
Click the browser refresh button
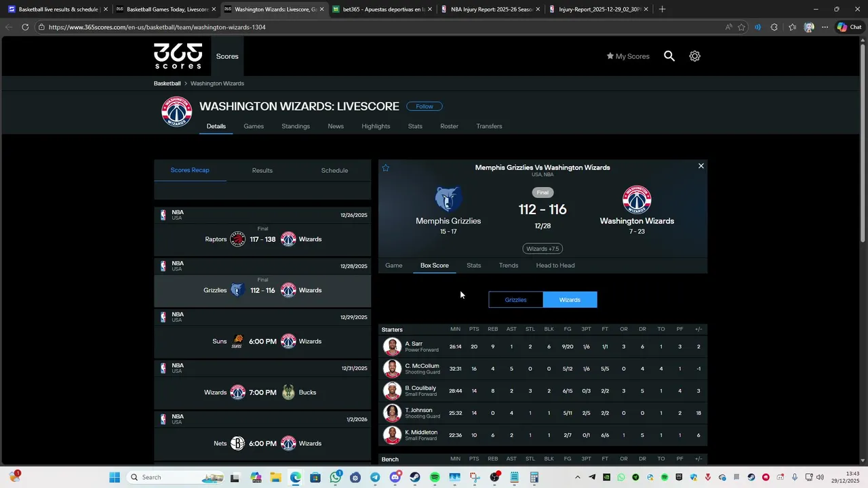point(25,27)
